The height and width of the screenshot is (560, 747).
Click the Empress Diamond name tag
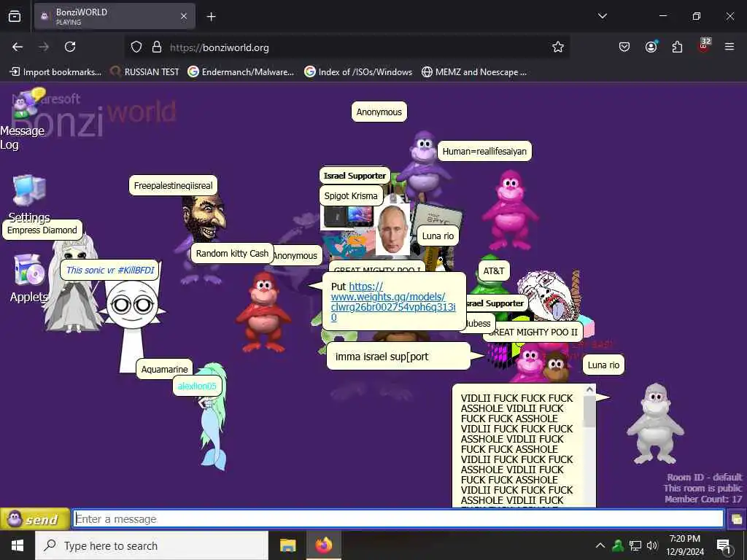(x=42, y=230)
